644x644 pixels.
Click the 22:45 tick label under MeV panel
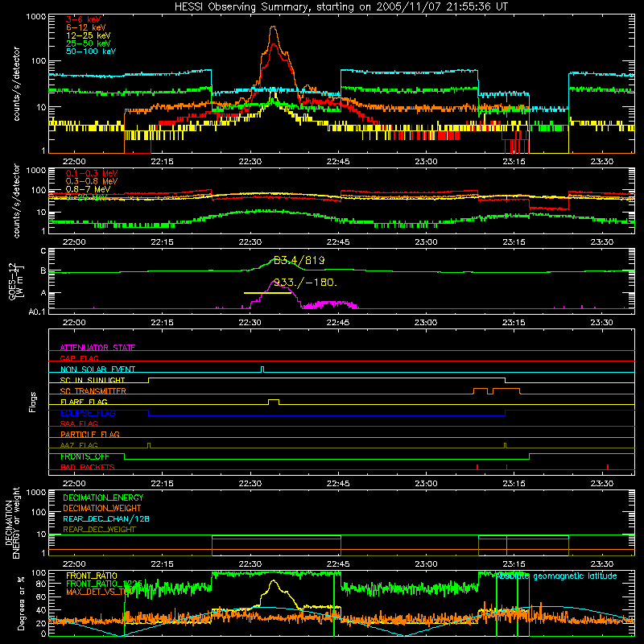tap(337, 242)
